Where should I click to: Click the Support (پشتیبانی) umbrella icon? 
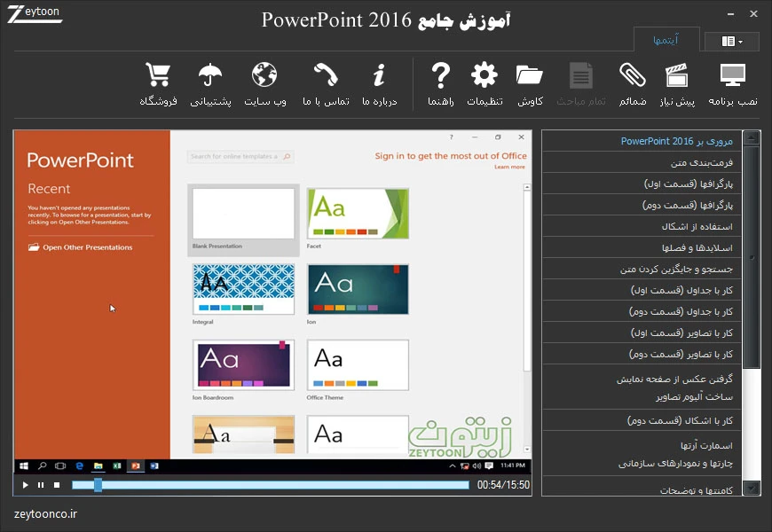click(x=210, y=76)
